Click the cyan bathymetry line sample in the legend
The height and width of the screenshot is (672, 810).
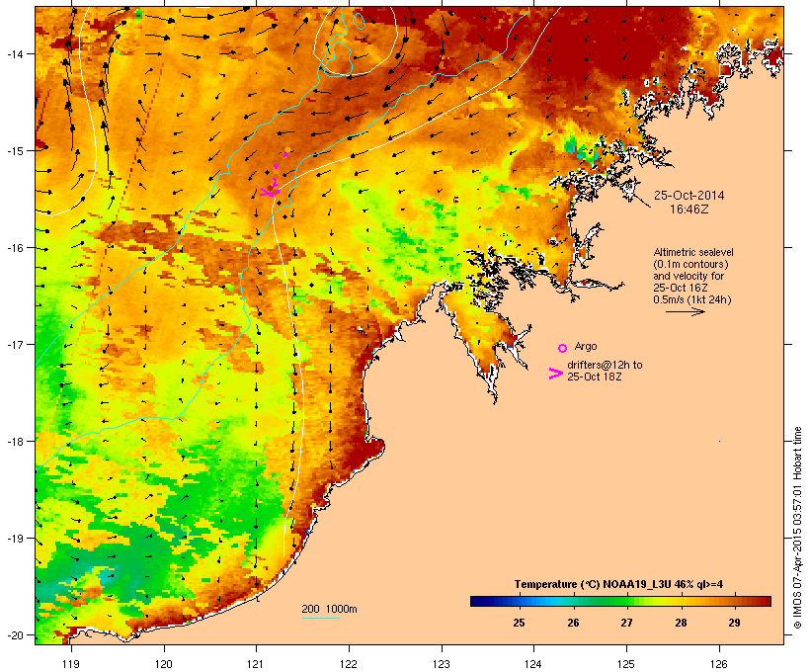pos(321,618)
